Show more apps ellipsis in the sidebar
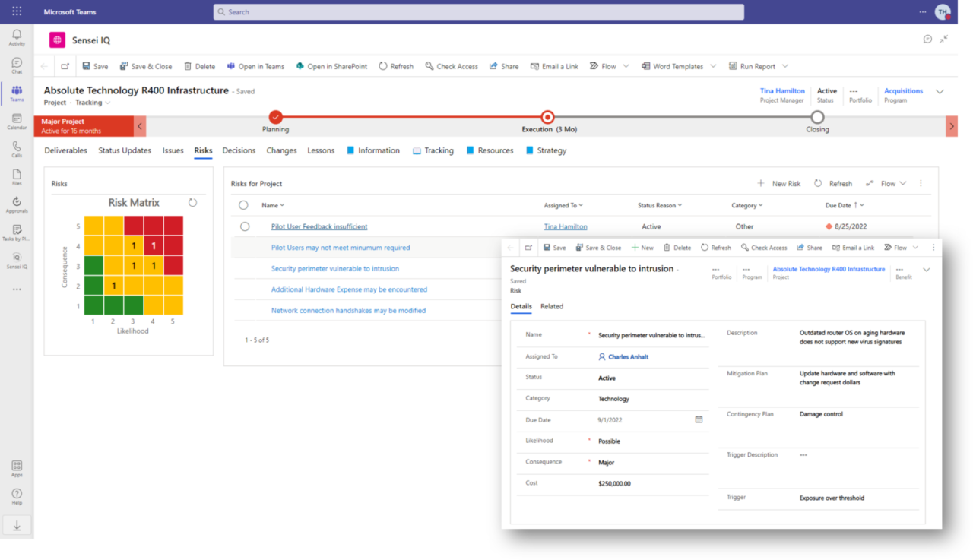973x560 pixels. [17, 289]
